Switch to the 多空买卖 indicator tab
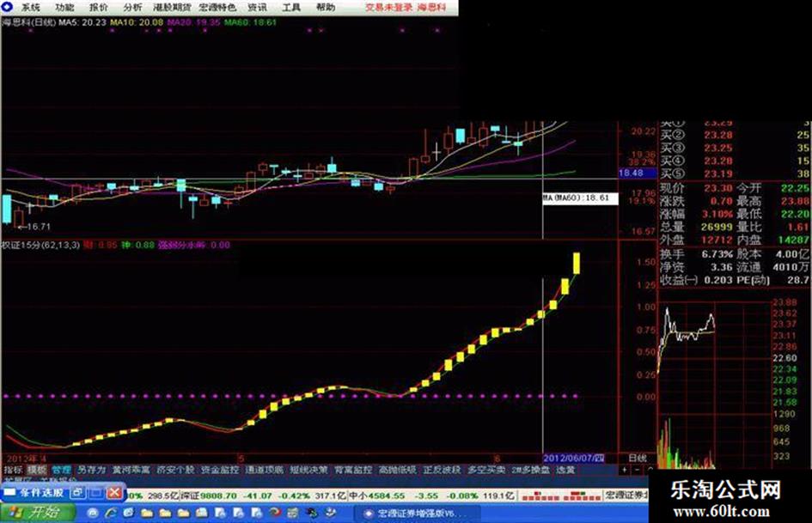Viewport: 812px width, 523px height. tap(486, 470)
